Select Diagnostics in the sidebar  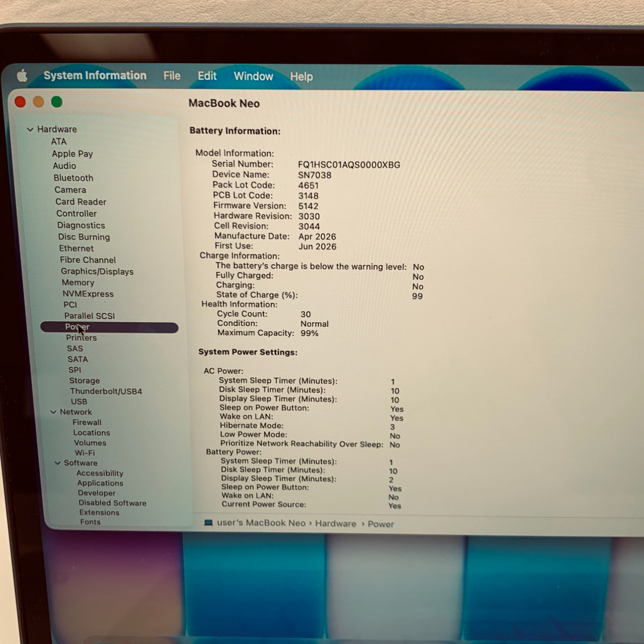pos(81,225)
